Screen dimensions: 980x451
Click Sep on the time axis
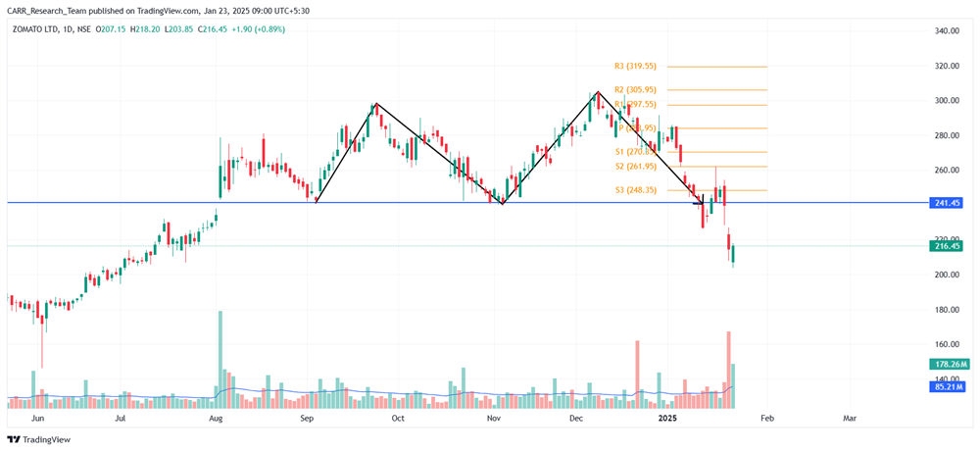pyautogui.click(x=308, y=418)
